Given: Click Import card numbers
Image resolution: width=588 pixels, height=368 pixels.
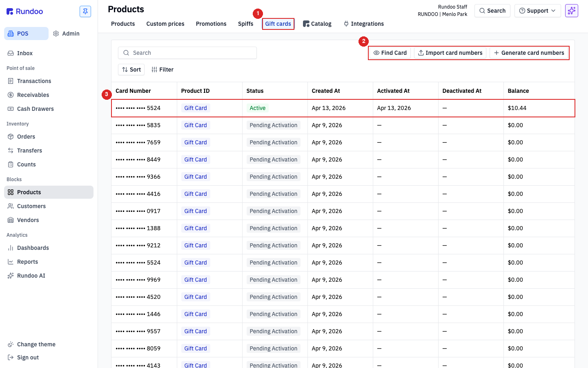Looking at the screenshot, I should 450,53.
